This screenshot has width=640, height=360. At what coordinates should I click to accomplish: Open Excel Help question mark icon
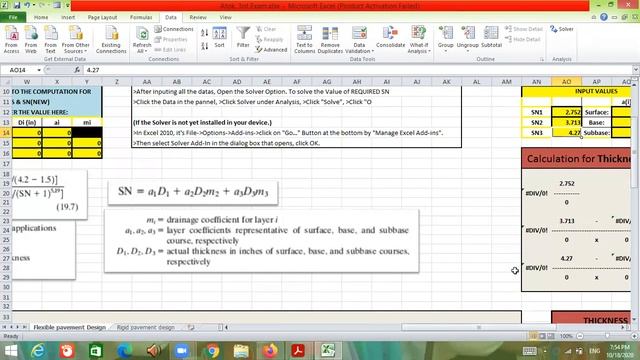pos(604,17)
